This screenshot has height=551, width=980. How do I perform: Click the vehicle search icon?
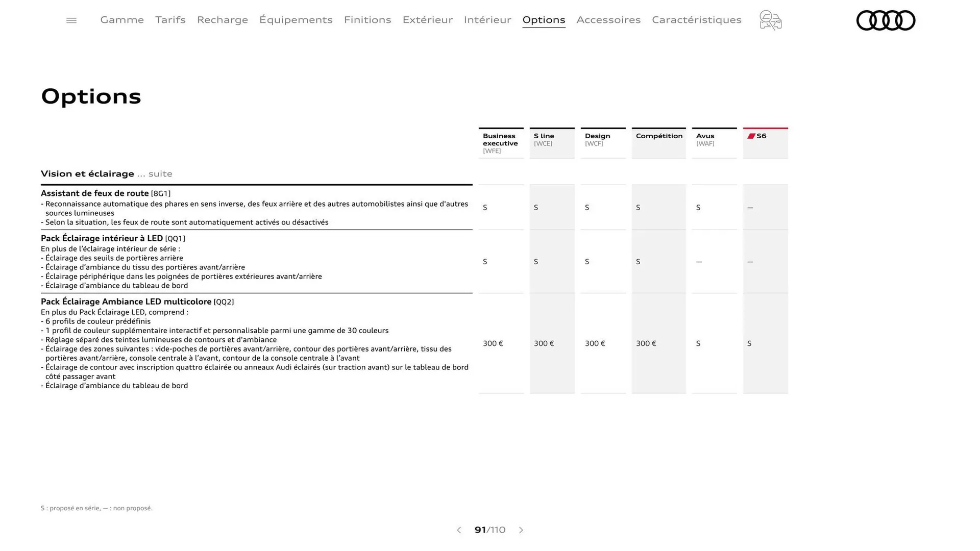coord(770,20)
